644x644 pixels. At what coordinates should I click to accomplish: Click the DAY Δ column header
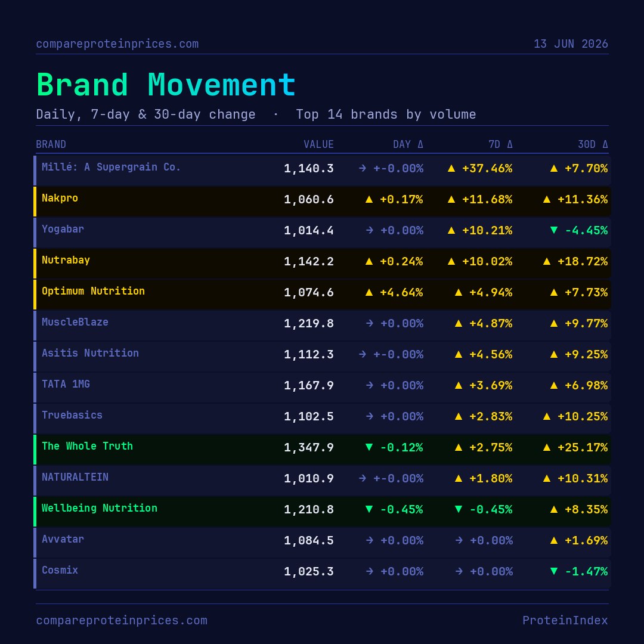pyautogui.click(x=408, y=144)
